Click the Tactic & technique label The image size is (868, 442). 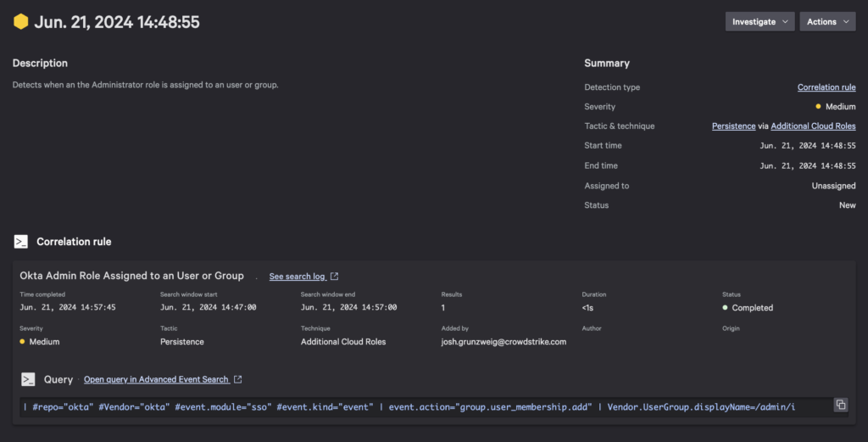tap(620, 126)
